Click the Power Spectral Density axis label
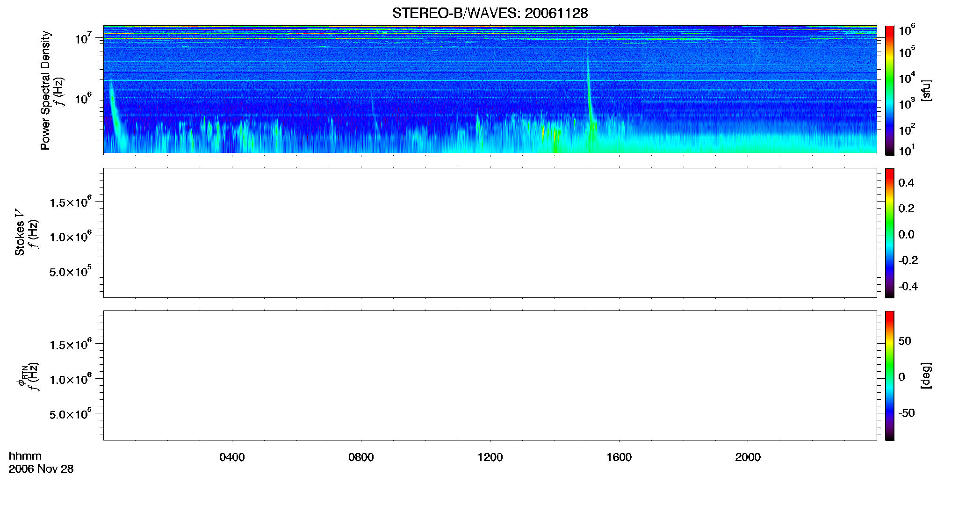The height and width of the screenshot is (505, 980). tap(45, 90)
